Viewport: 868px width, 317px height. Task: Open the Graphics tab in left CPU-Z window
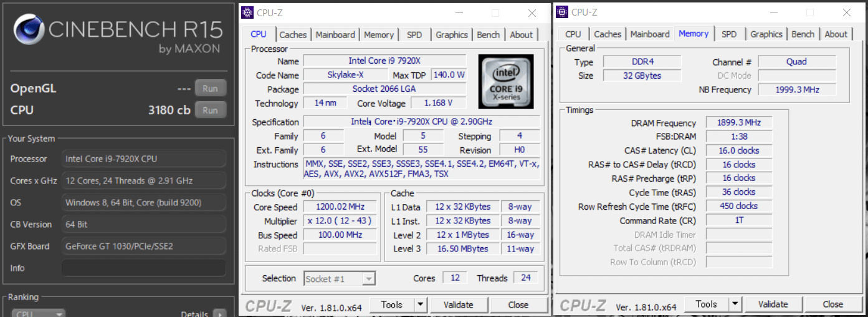[452, 35]
